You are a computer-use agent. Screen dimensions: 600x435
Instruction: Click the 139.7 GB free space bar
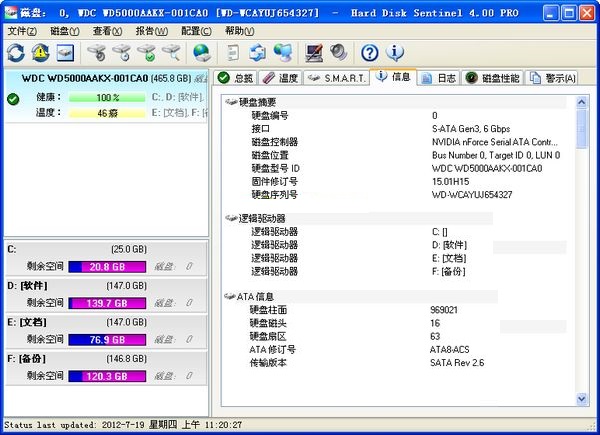point(107,303)
